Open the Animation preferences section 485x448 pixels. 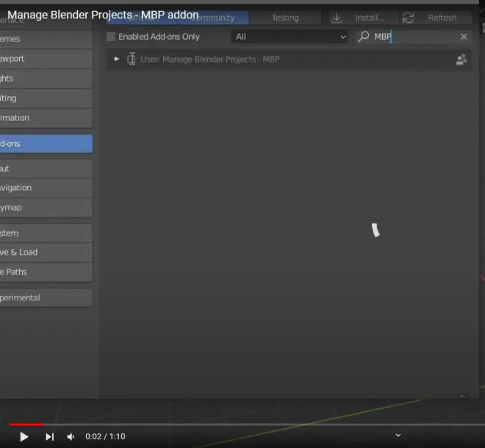click(x=46, y=118)
